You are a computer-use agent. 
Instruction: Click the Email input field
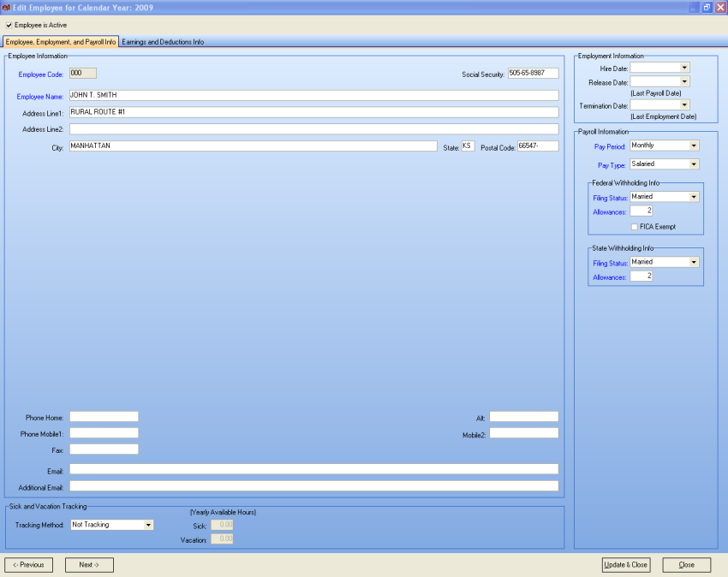click(x=313, y=469)
